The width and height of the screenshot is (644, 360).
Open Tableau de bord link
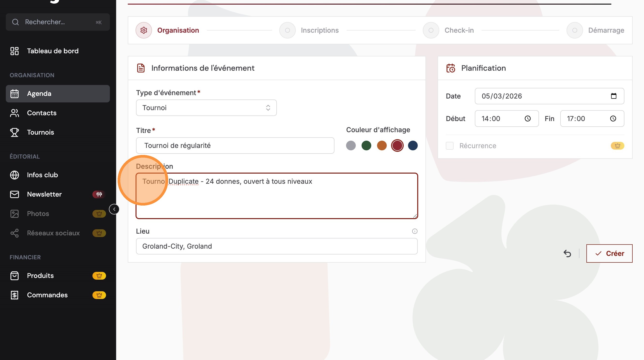pyautogui.click(x=53, y=51)
